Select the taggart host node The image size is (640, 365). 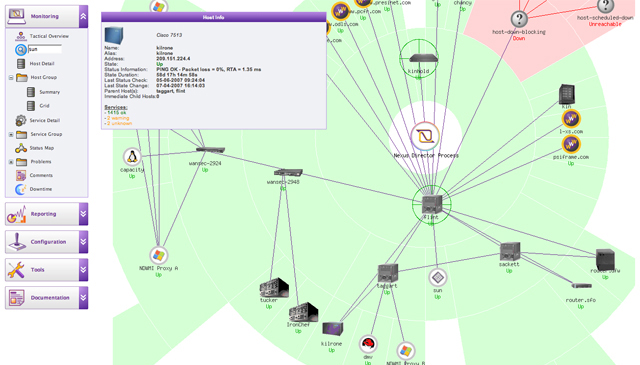click(x=388, y=273)
